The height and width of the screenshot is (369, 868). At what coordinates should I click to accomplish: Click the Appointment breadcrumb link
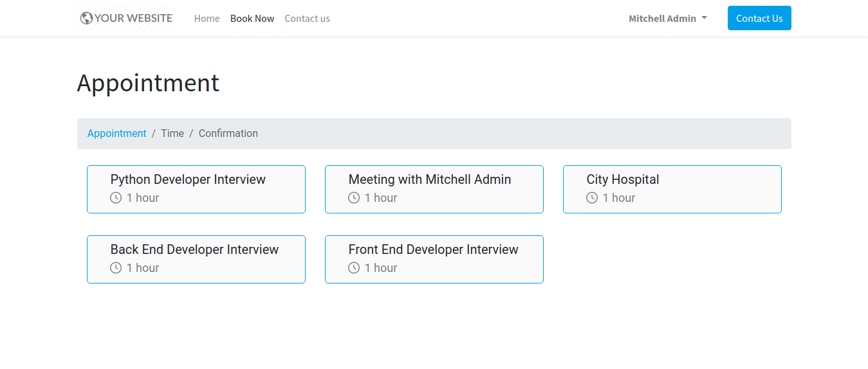tap(116, 134)
